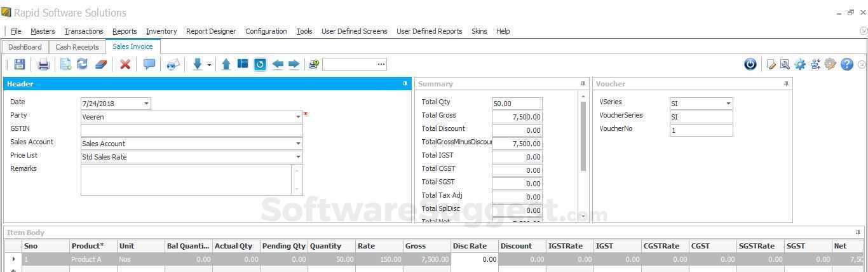Viewport: 868px width, 272px height.
Task: Open the Tools menu
Action: [x=304, y=31]
